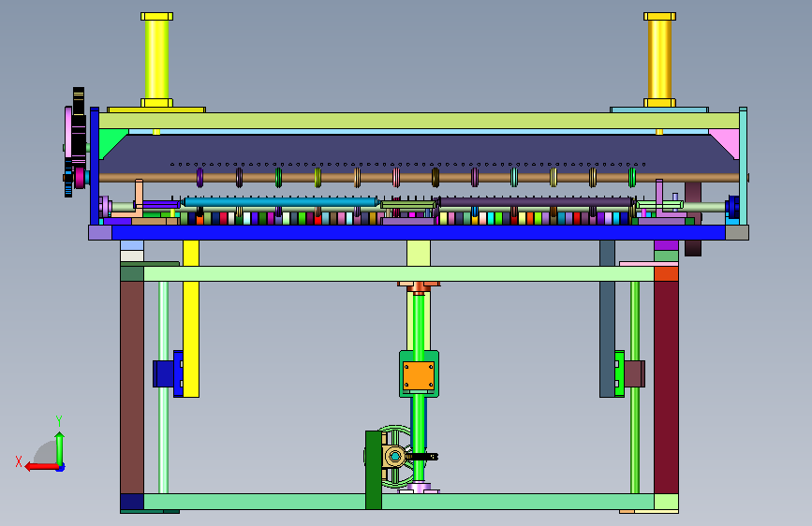Select the orange square plate on central column
Image resolution: width=812 pixels, height=526 pixels.
click(419, 375)
